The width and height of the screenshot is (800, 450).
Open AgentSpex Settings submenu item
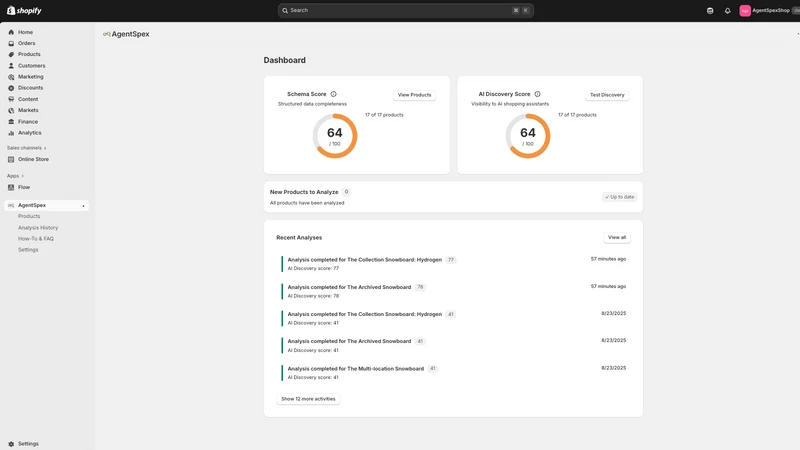click(x=28, y=250)
